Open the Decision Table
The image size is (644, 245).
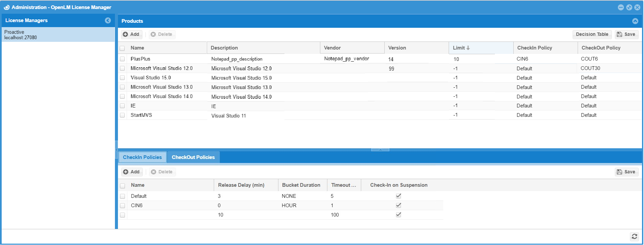pyautogui.click(x=592, y=34)
